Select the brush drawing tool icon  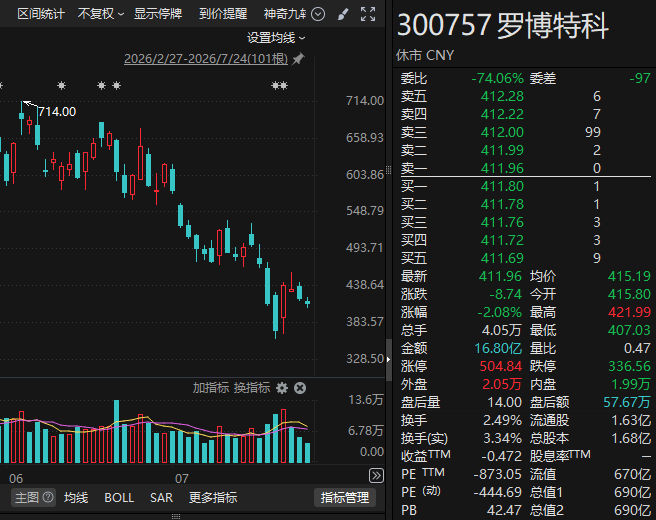pyautogui.click(x=343, y=14)
